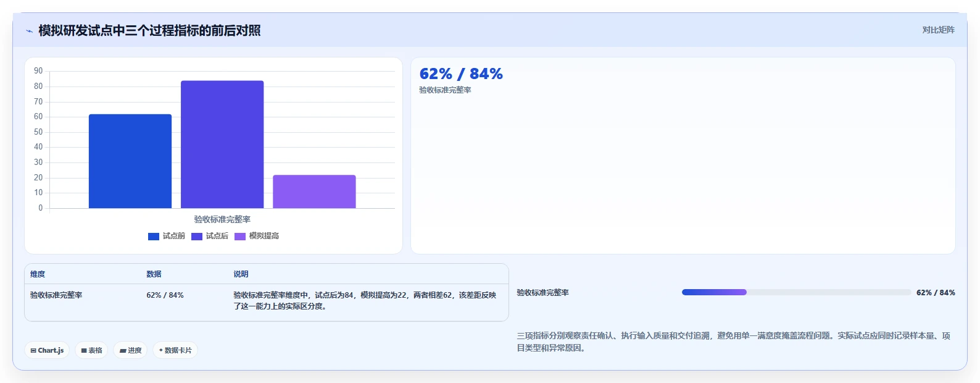Toggle the 试点后 legend item
Image resolution: width=980 pixels, height=383 pixels.
pos(210,236)
